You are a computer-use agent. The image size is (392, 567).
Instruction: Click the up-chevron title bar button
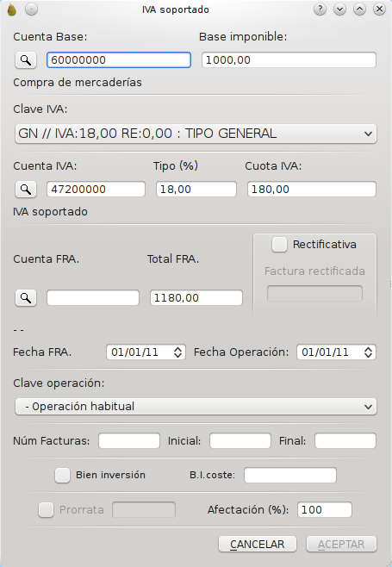[359, 9]
